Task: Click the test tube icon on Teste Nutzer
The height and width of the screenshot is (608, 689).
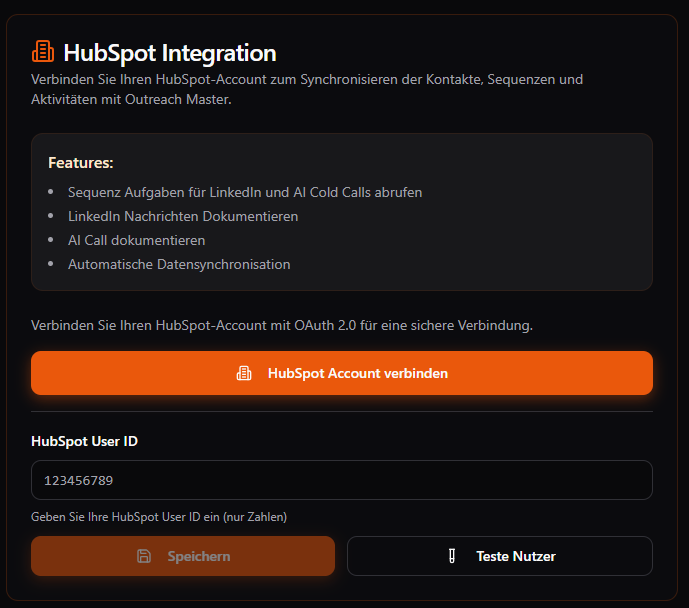Action: click(452, 556)
